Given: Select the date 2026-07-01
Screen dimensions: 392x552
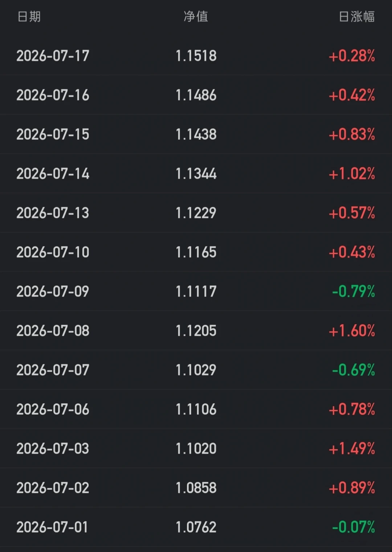Looking at the screenshot, I should pos(53,527).
